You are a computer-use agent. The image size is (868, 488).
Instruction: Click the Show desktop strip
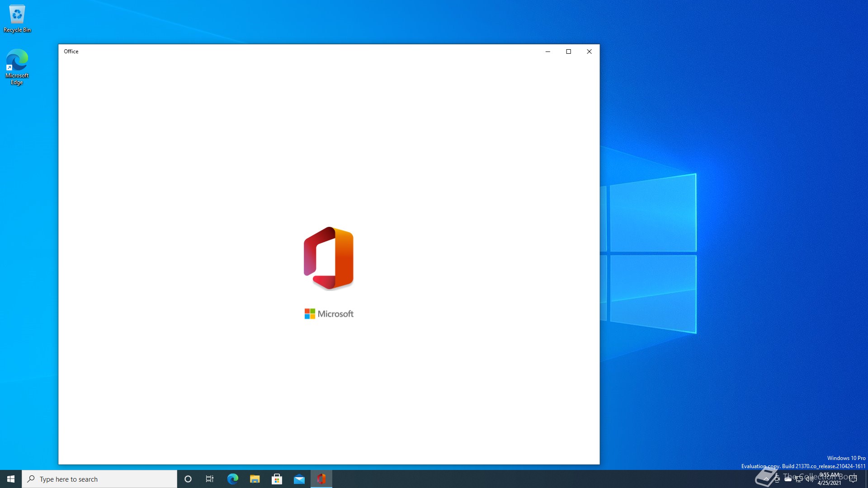pos(866,479)
